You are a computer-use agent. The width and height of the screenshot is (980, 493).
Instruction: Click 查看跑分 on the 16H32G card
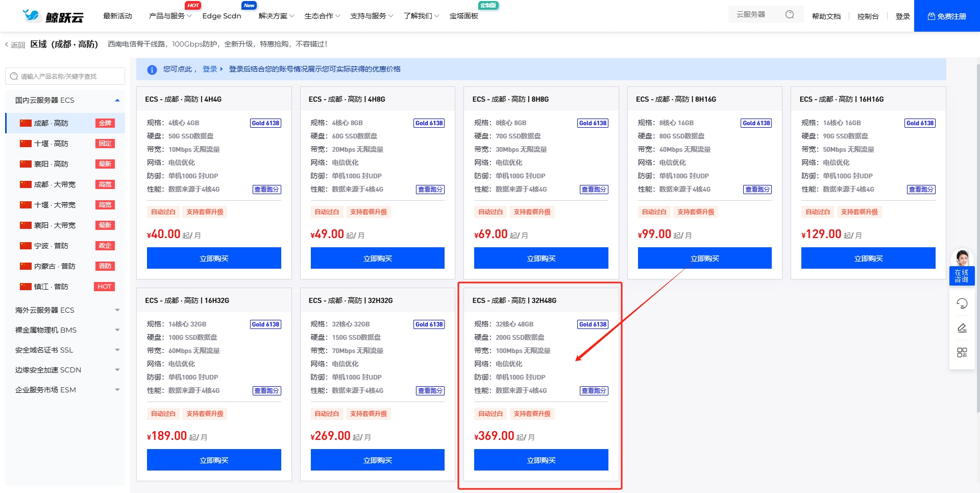[x=267, y=391]
